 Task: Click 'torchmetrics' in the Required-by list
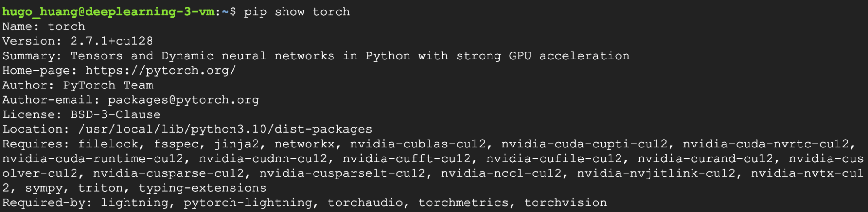coord(463,203)
